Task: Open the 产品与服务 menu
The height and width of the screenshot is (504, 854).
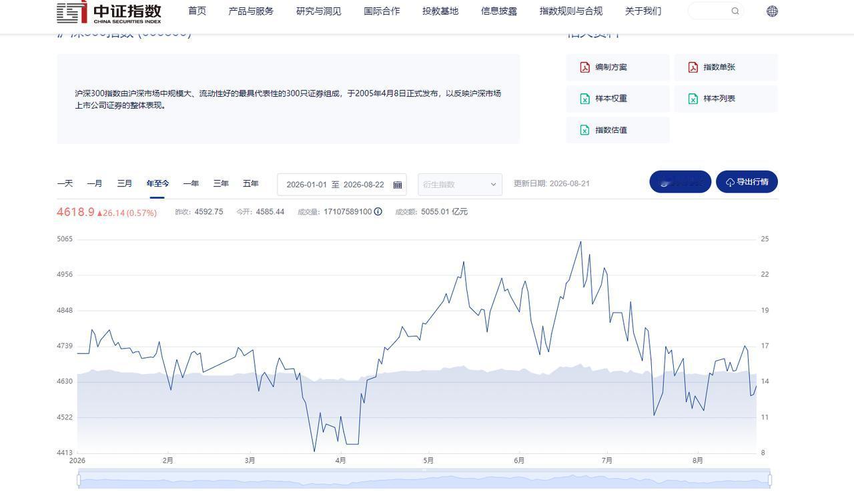Action: [251, 11]
